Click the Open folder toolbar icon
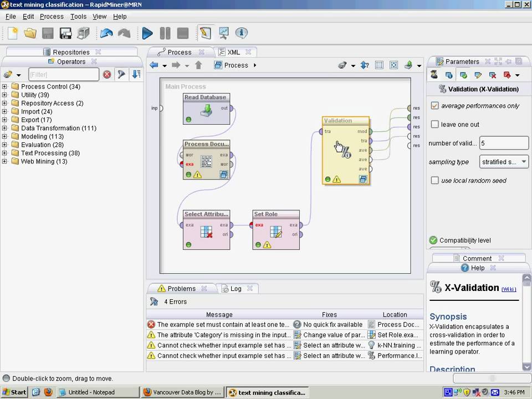532x399 pixels. (x=30, y=33)
